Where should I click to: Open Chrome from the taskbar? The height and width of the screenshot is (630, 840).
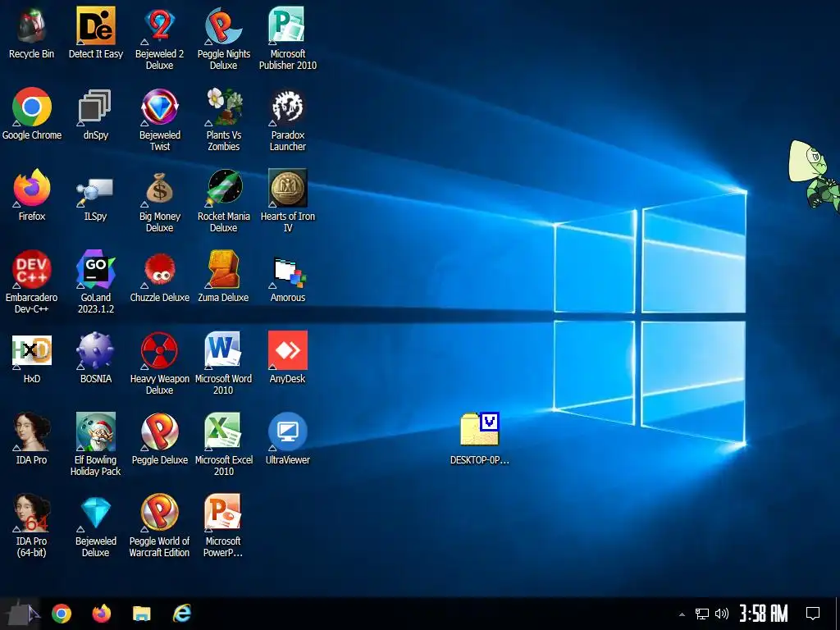pyautogui.click(x=61, y=614)
